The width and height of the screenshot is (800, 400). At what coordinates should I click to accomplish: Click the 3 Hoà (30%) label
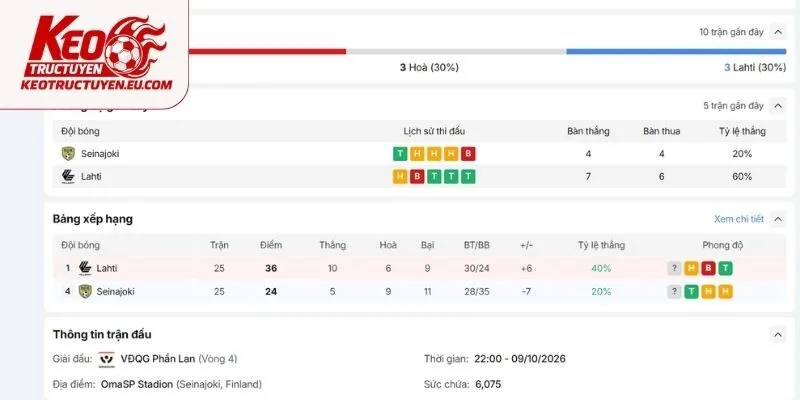(429, 67)
